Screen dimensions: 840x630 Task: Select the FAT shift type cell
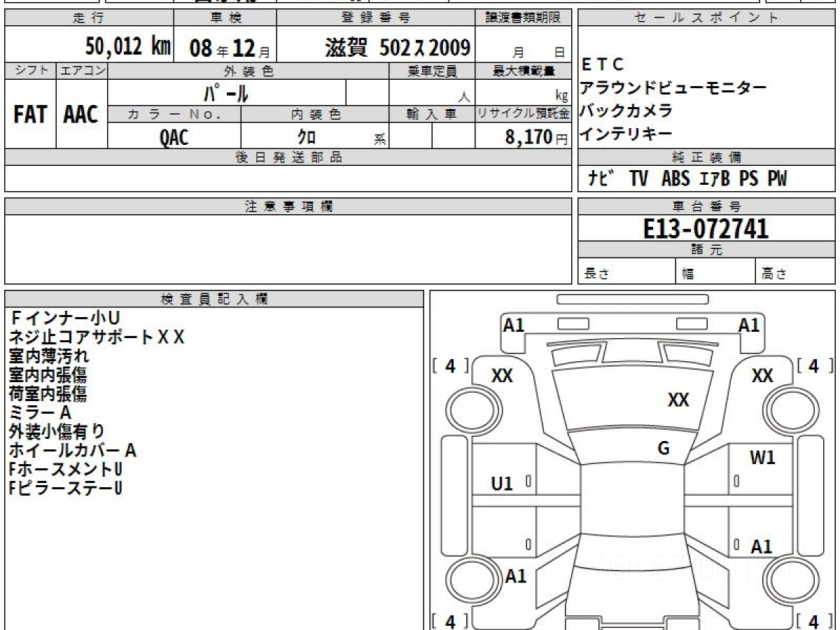click(x=30, y=115)
